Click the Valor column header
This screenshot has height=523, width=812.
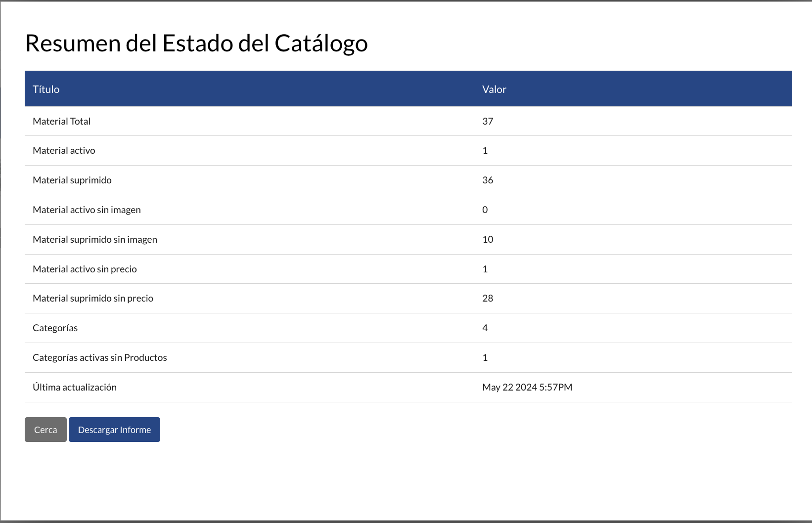click(x=494, y=89)
